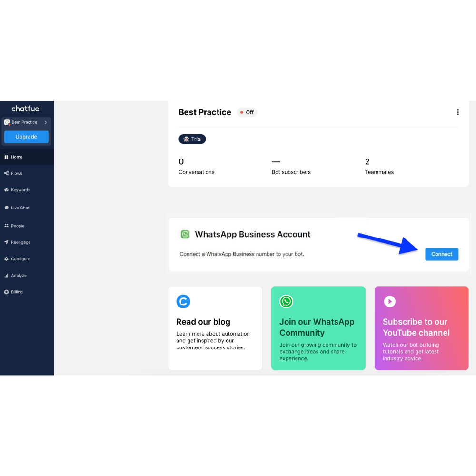Image resolution: width=476 pixels, height=476 pixels.
Task: Click the WhatsApp Business Account green icon
Action: pos(185,234)
